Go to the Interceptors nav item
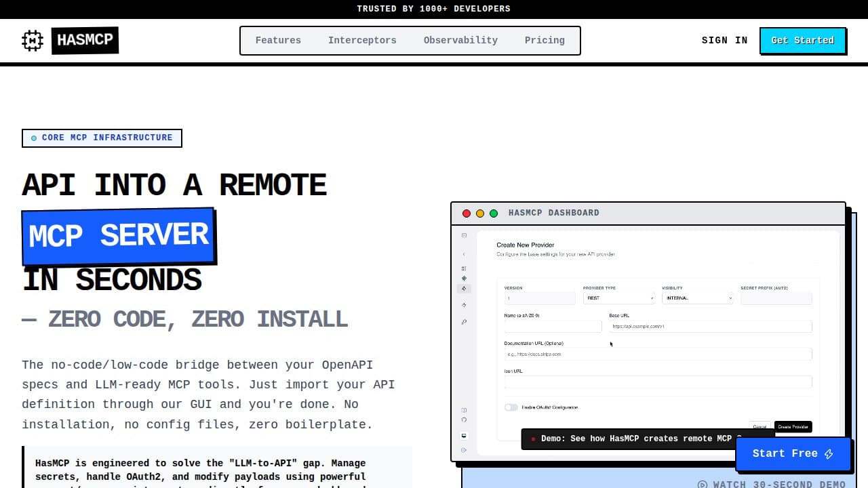 click(362, 41)
